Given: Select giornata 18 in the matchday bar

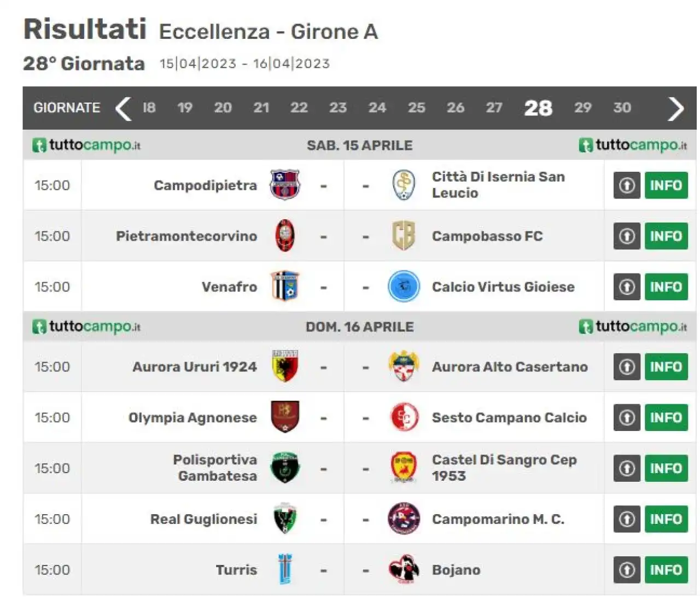Looking at the screenshot, I should (x=149, y=108).
